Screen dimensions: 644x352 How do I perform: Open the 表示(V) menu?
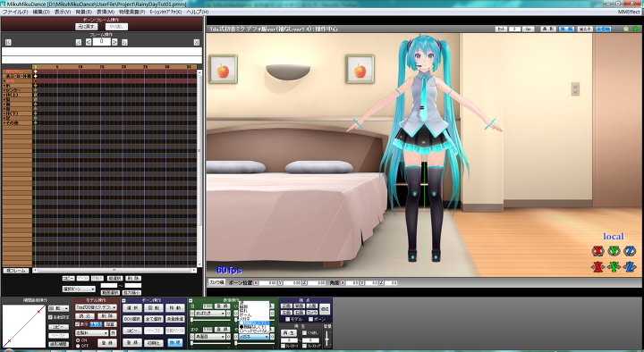point(63,12)
